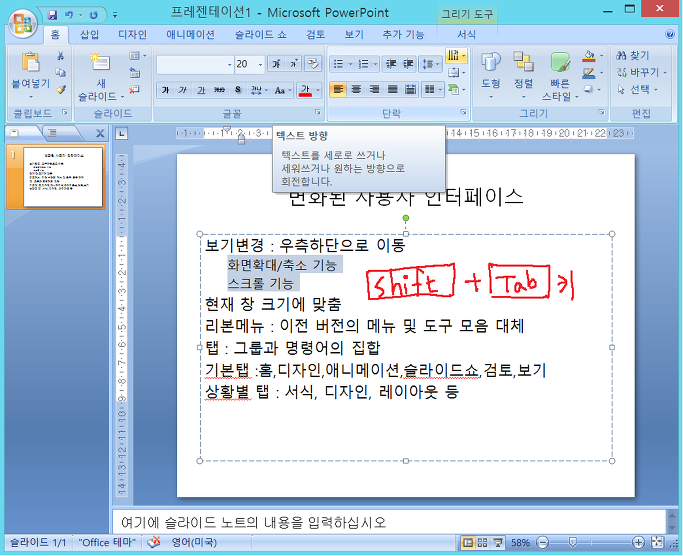Image resolution: width=683 pixels, height=556 pixels.
Task: Click the zoom slider handle
Action: [573, 542]
